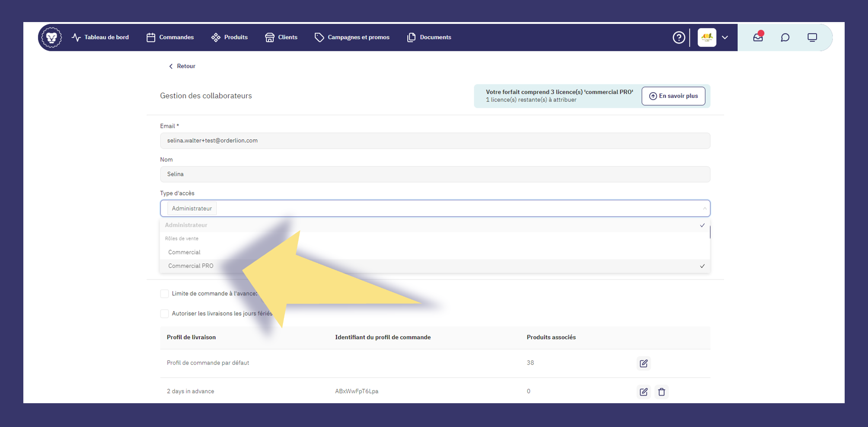Open the Commandes menu
Viewport: 868px width, 427px height.
(170, 38)
